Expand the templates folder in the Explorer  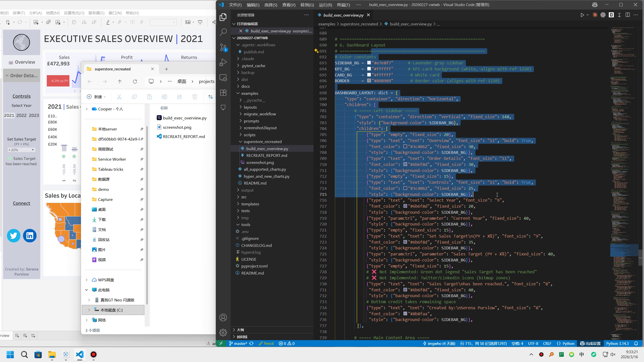250,204
